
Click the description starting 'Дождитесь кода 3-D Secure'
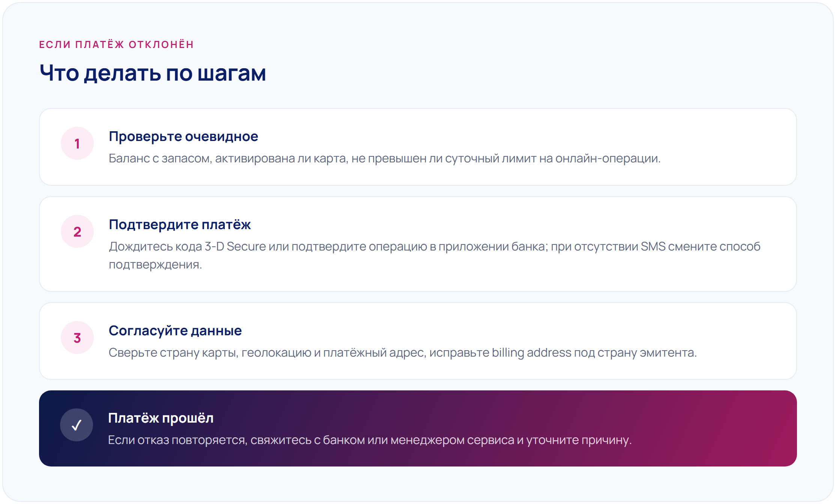tap(435, 255)
